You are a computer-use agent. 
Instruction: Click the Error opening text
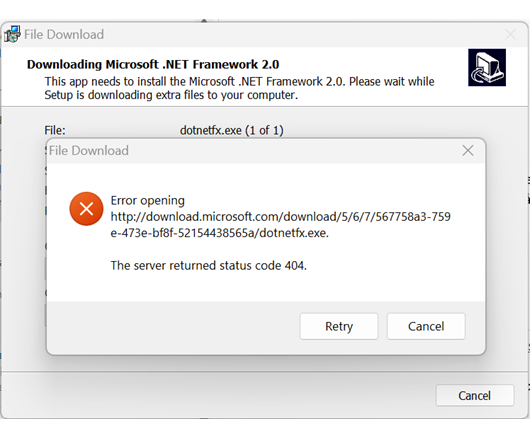pos(147,200)
